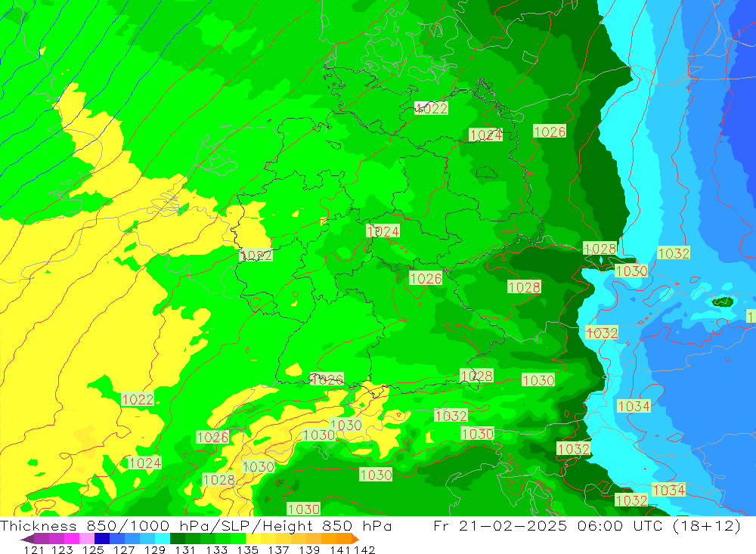
Task: Click legend value 127
Action: [124, 549]
